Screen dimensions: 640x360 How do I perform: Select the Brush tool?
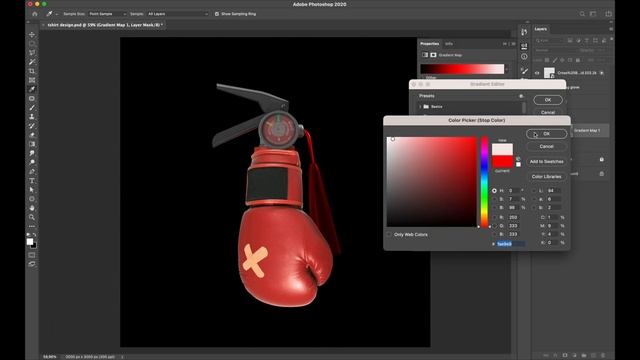(x=32, y=108)
